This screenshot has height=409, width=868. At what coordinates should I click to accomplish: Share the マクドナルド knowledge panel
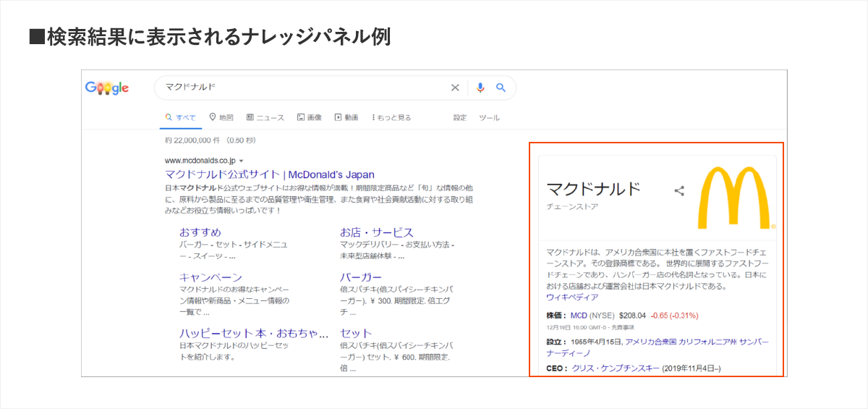pyautogui.click(x=679, y=191)
